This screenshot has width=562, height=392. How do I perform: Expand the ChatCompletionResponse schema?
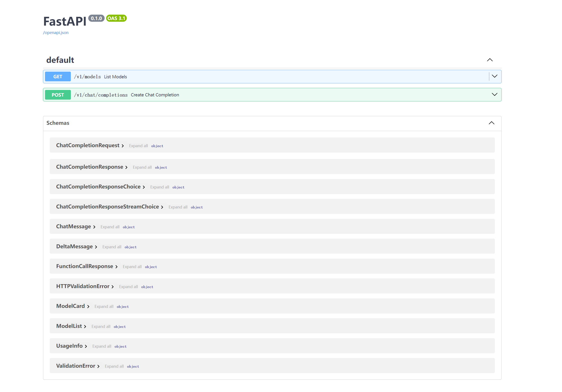point(92,167)
